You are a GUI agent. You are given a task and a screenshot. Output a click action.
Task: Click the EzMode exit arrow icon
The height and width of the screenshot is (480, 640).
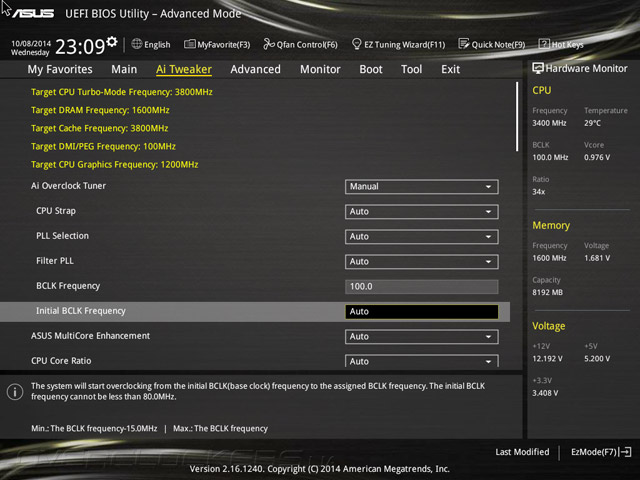pyautogui.click(x=625, y=452)
